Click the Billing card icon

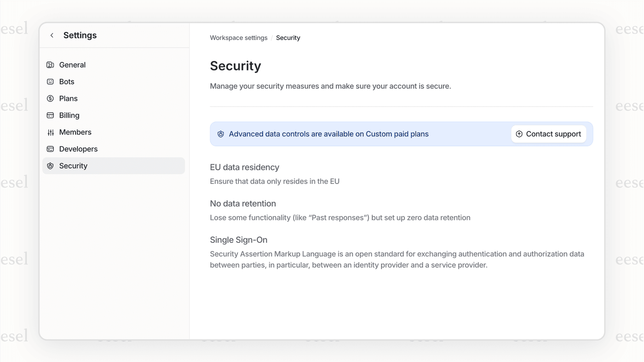50,115
